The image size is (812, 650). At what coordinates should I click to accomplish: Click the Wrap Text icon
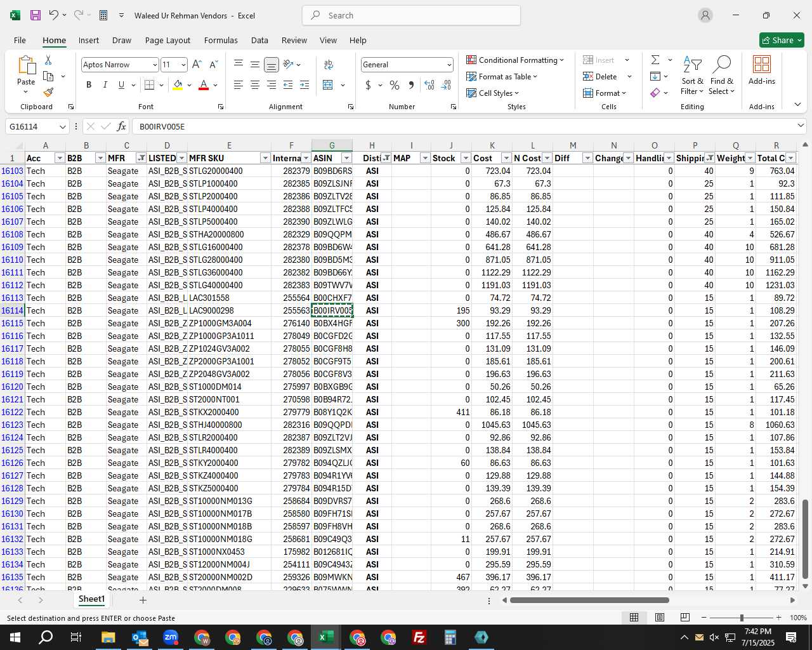(329, 65)
